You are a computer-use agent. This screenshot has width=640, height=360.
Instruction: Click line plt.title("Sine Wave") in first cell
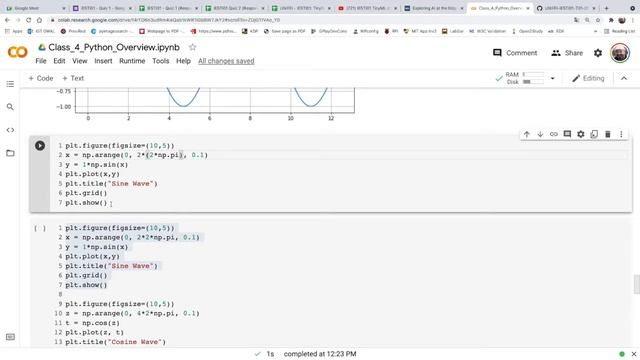click(x=111, y=184)
